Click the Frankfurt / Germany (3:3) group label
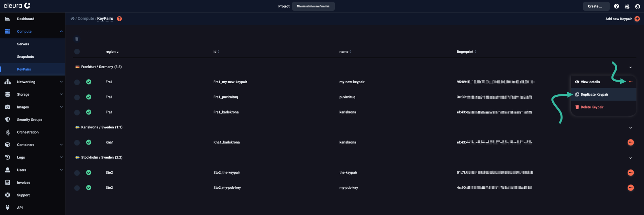644x215 pixels. [101, 67]
